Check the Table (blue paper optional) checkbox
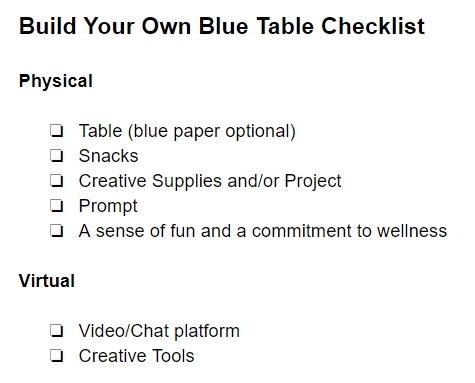The height and width of the screenshot is (383, 475). coord(57,131)
